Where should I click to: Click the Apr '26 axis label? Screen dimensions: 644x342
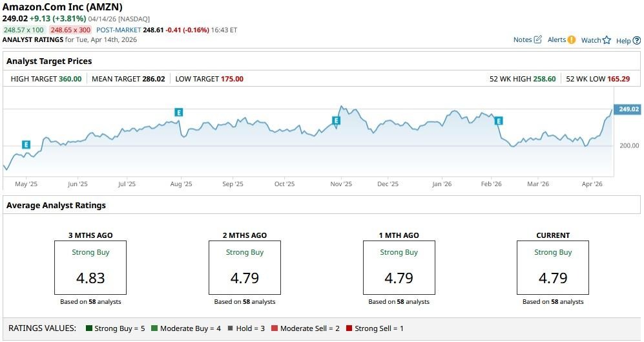tap(592, 184)
